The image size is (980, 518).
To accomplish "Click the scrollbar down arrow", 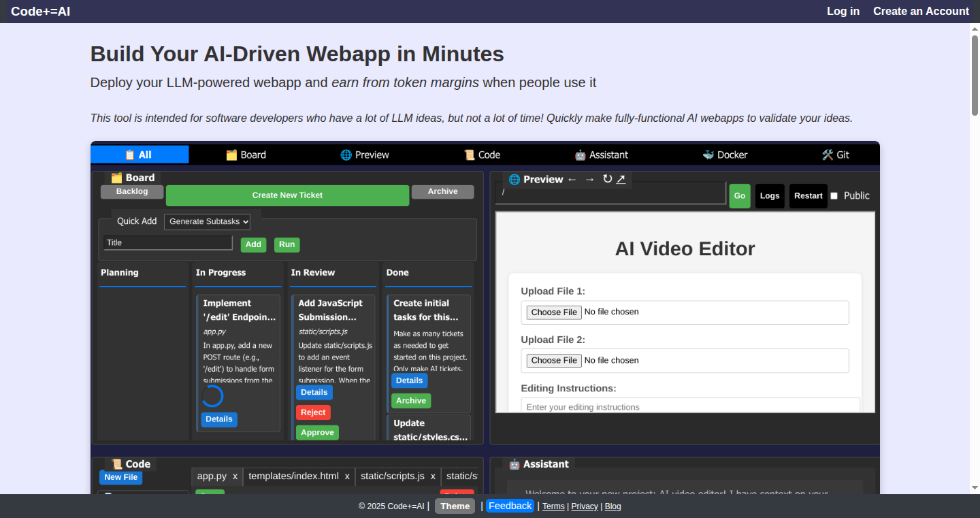I will point(975,488).
